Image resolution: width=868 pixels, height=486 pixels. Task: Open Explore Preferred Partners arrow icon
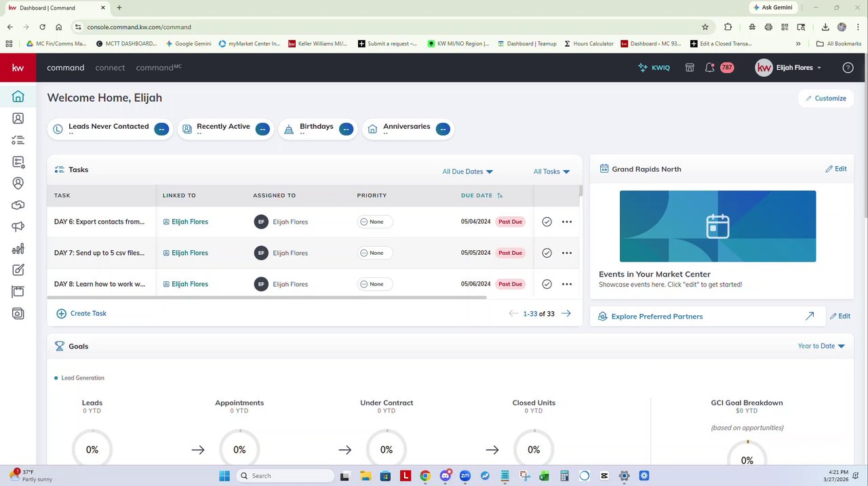(x=810, y=316)
